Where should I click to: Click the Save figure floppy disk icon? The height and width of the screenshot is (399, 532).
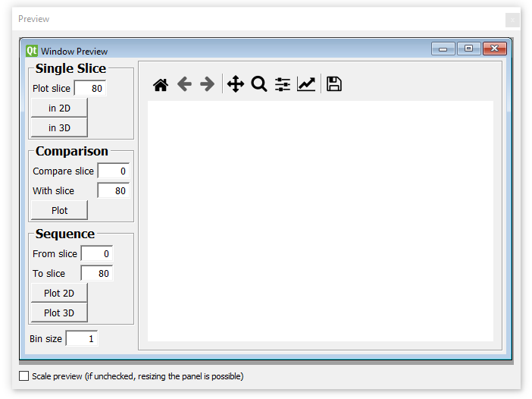point(334,84)
